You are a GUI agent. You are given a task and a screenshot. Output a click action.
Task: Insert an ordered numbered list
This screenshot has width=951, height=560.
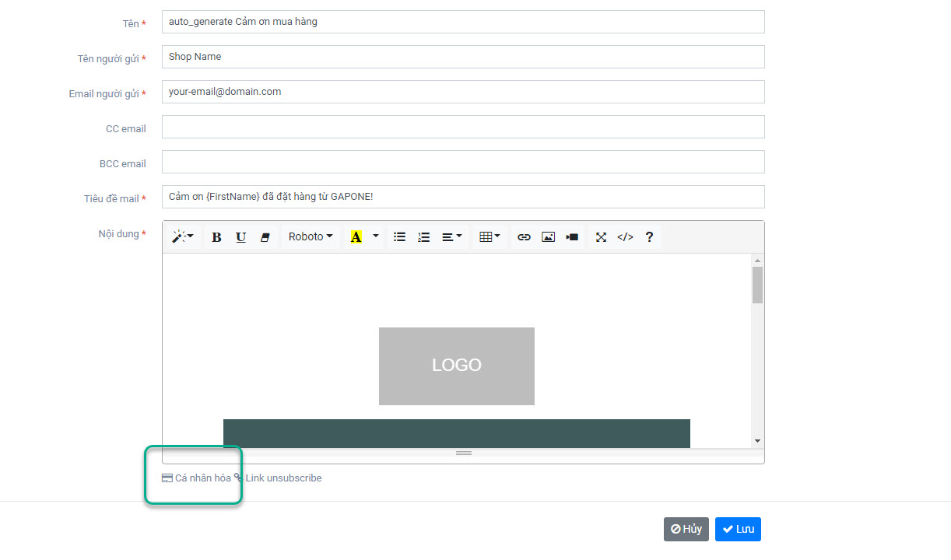[x=423, y=237]
